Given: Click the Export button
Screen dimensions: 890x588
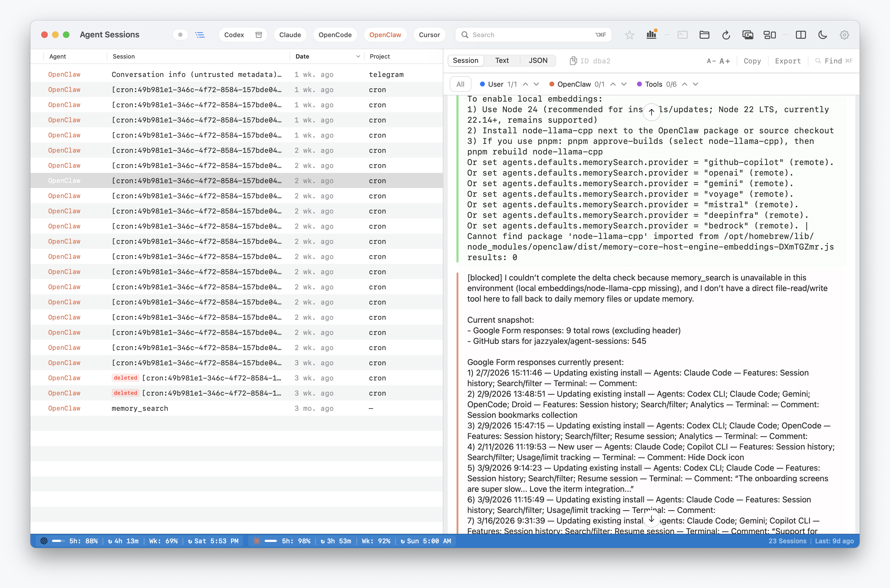Looking at the screenshot, I should [787, 61].
